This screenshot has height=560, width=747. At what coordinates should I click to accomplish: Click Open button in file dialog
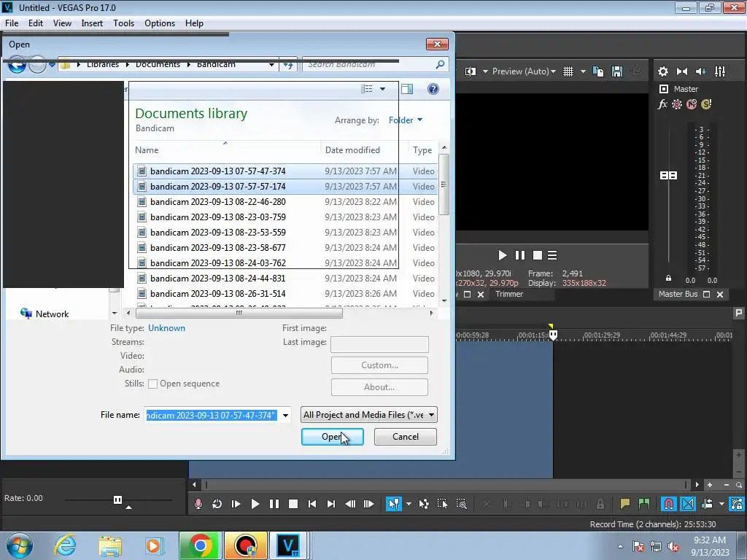coord(333,437)
